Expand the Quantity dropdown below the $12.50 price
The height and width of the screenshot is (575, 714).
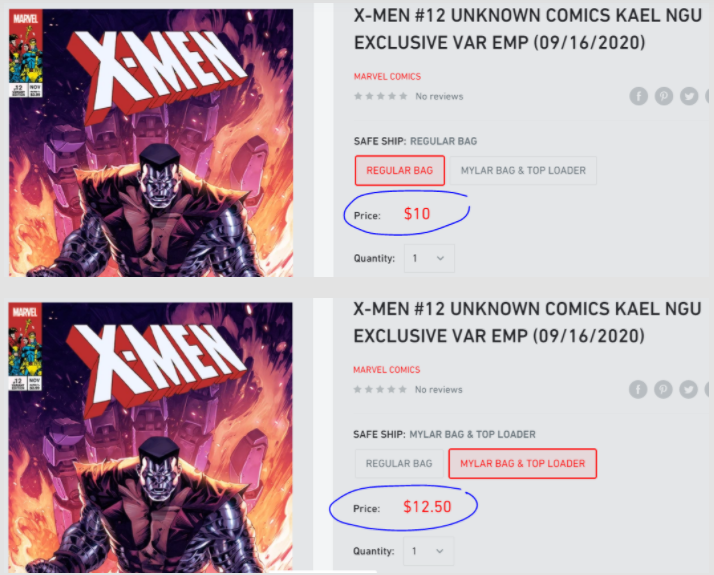click(x=429, y=551)
